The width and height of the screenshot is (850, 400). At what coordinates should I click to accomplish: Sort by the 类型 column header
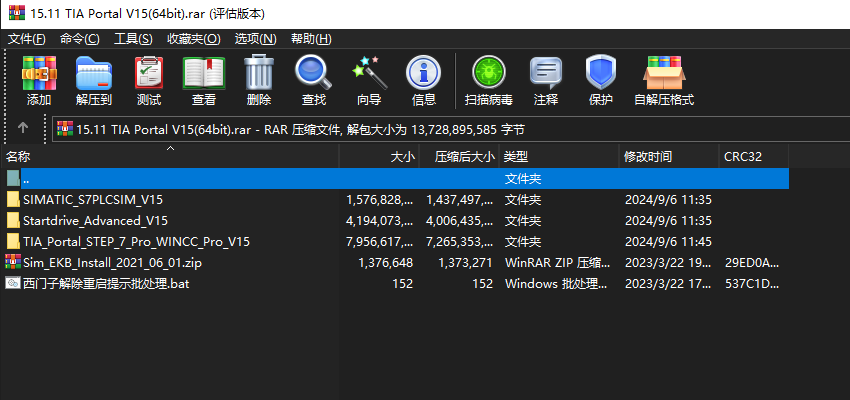tap(559, 157)
